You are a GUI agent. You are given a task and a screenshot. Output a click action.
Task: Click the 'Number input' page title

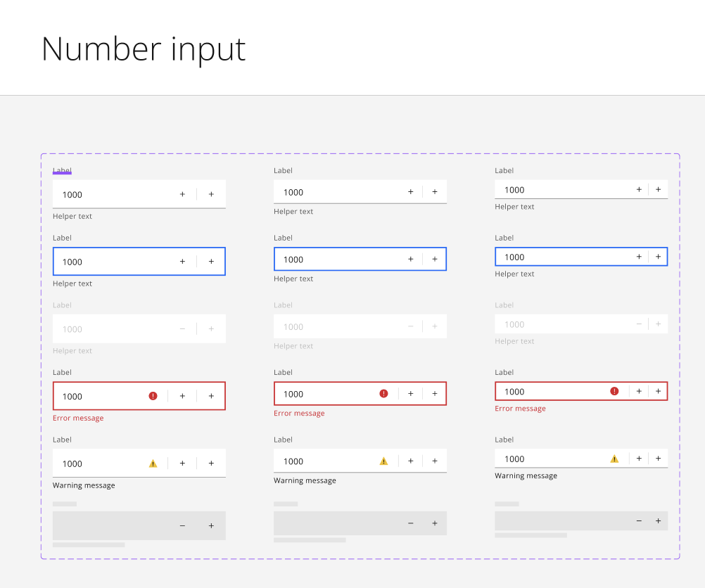144,49
